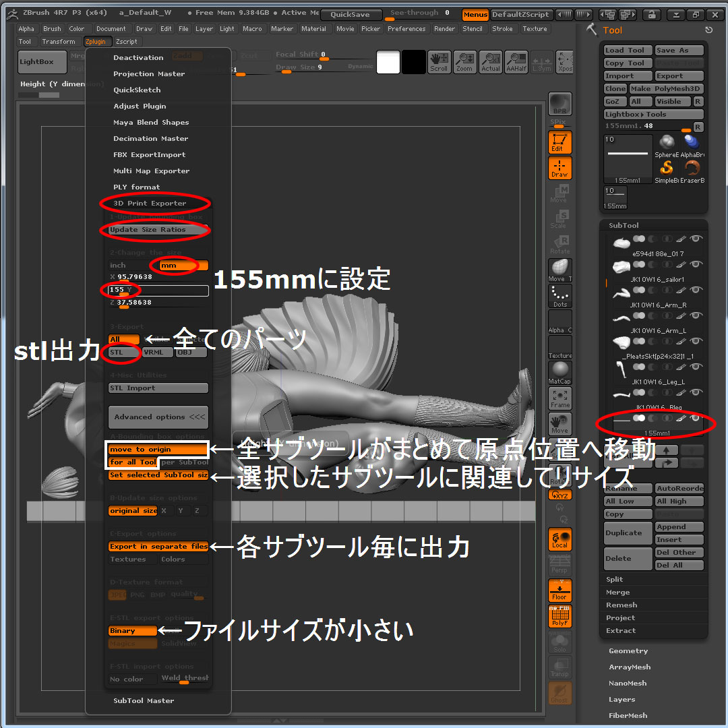Click Update Size Ratios button
Screen dimensions: 728x728
(158, 230)
